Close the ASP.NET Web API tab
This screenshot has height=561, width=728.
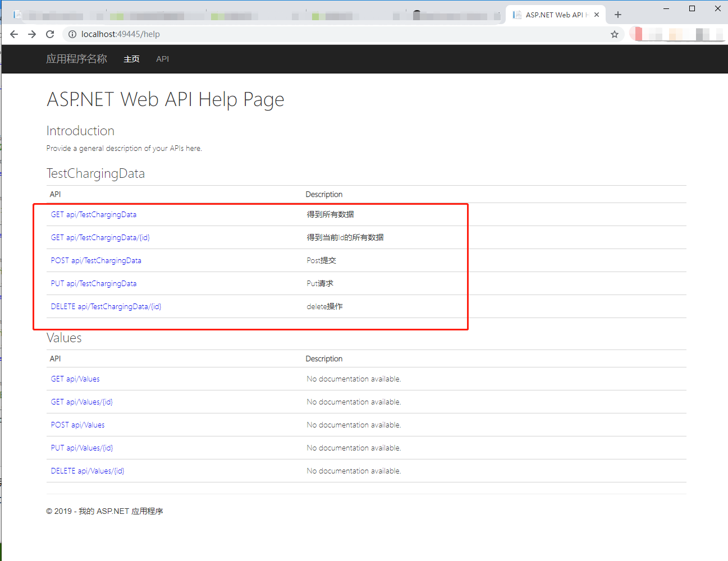(597, 15)
